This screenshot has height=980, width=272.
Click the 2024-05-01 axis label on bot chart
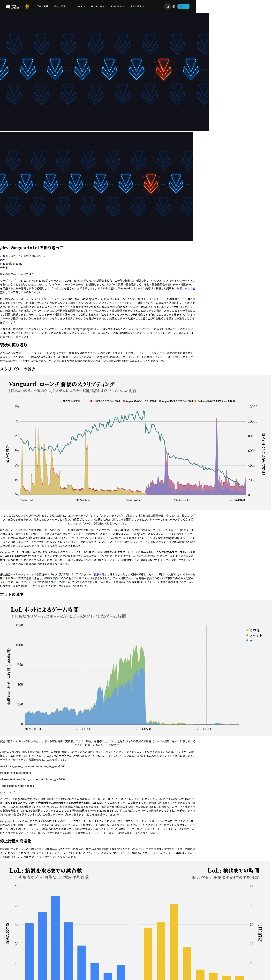point(144,729)
